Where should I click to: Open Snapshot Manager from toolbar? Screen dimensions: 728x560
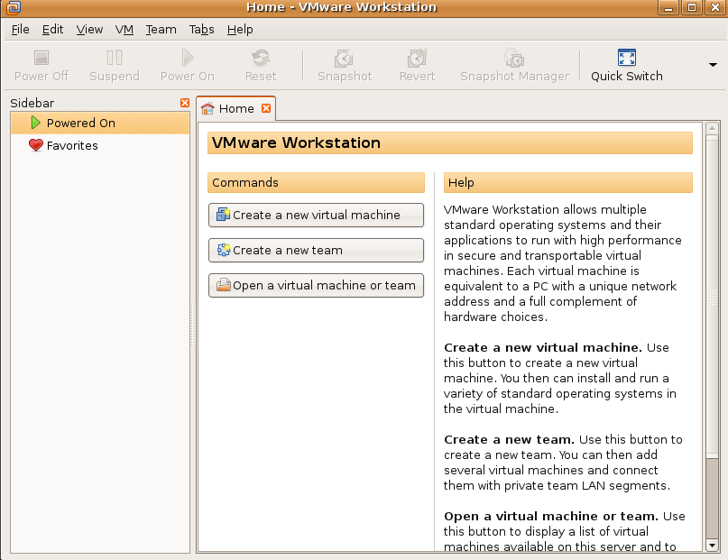(514, 58)
